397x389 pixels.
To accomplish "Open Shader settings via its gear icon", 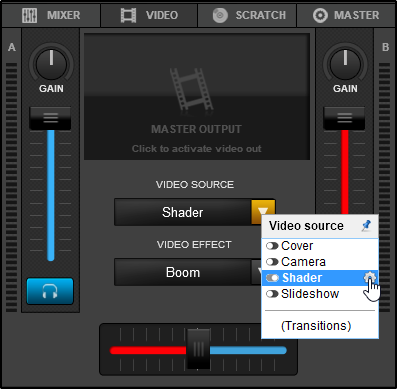I will click(x=370, y=277).
